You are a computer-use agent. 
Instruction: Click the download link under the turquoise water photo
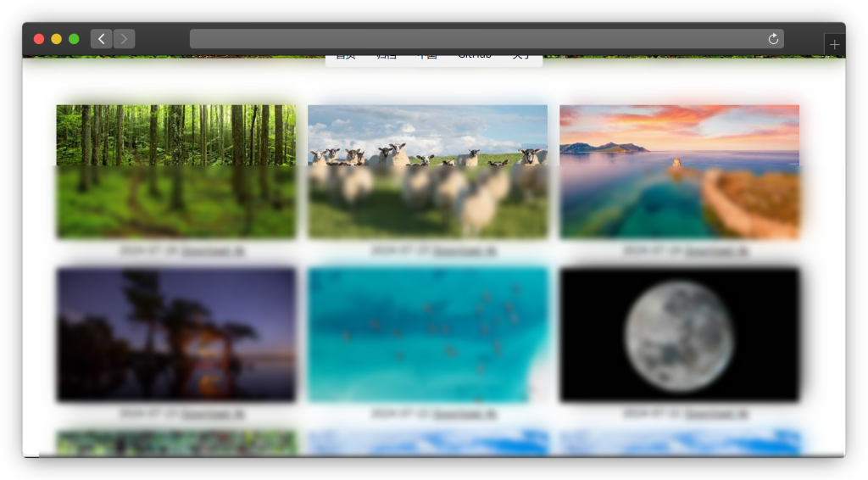tap(465, 414)
